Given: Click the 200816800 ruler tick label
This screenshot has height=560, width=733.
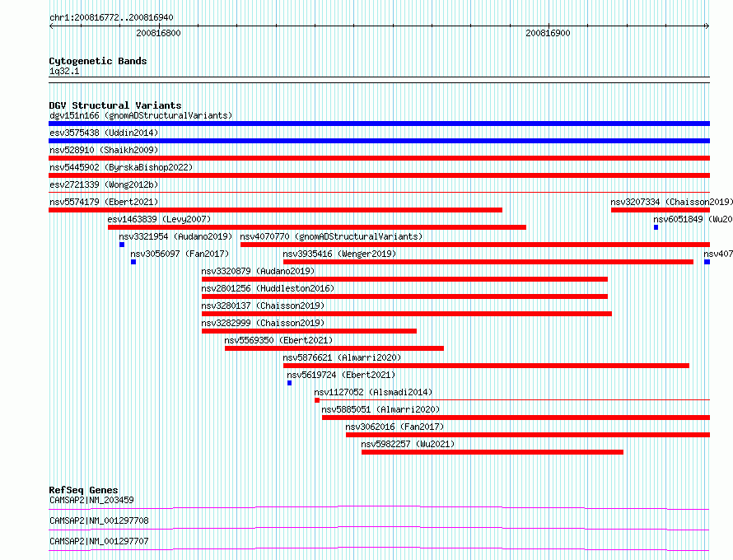Looking at the screenshot, I should click(158, 33).
